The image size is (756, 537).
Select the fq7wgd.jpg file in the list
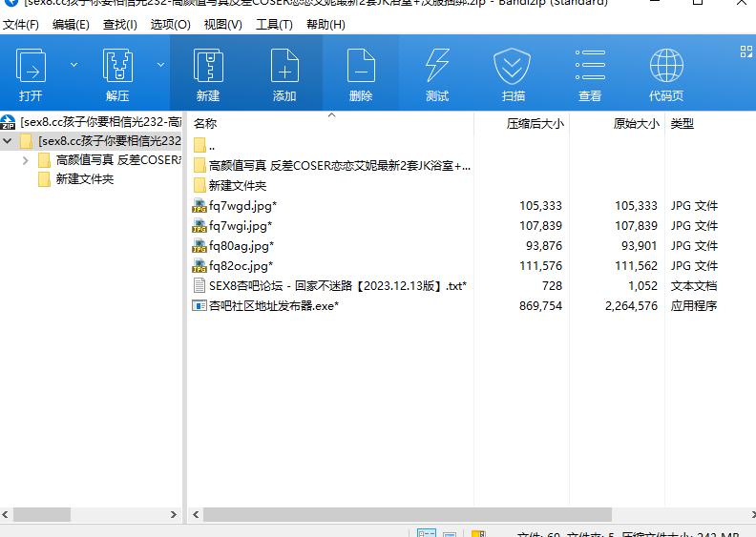coord(241,206)
